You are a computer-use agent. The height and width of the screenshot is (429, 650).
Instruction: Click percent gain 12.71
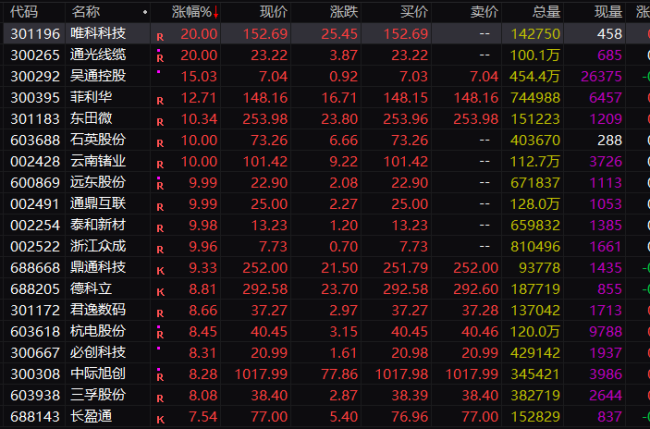coord(199,98)
